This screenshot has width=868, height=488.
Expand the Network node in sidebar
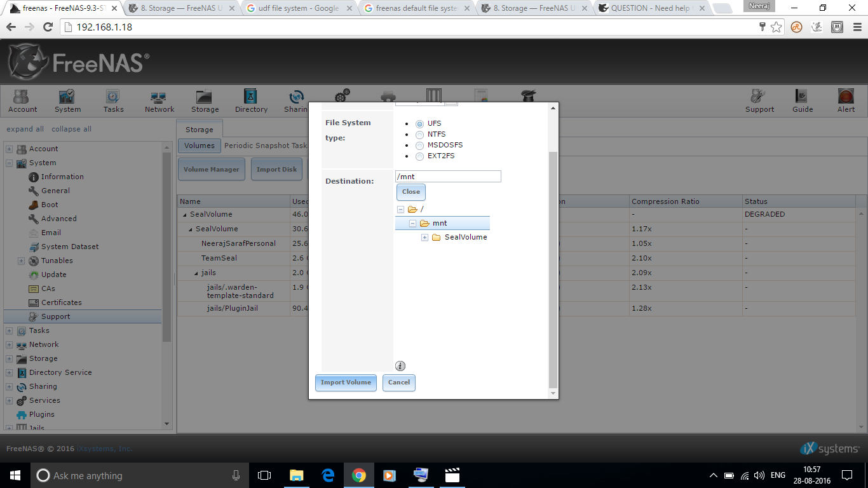9,344
